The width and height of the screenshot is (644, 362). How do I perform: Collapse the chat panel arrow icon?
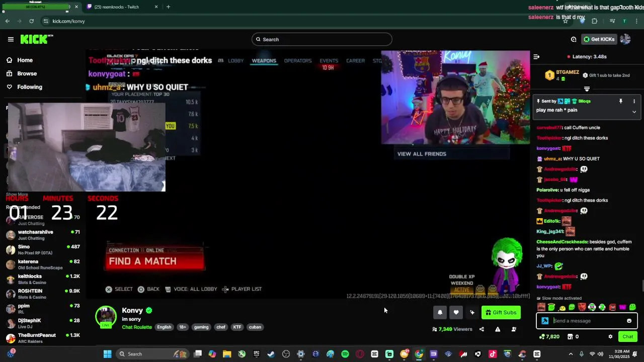point(536,57)
